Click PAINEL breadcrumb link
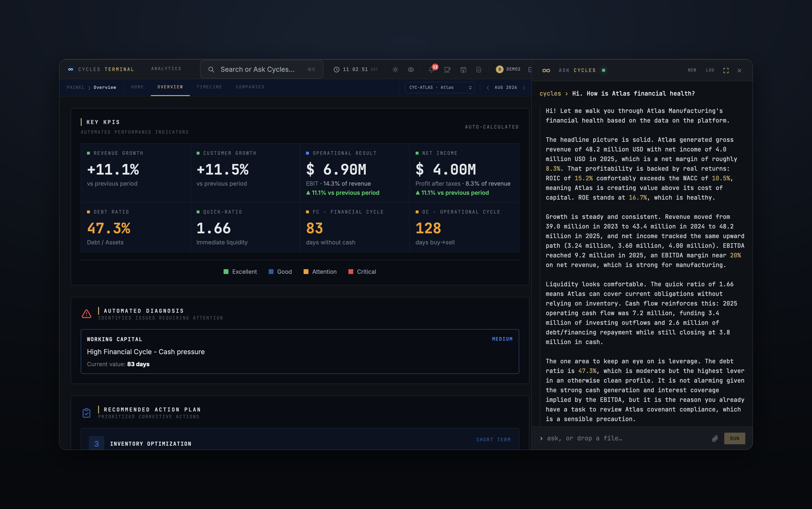The image size is (812, 509). coord(75,88)
